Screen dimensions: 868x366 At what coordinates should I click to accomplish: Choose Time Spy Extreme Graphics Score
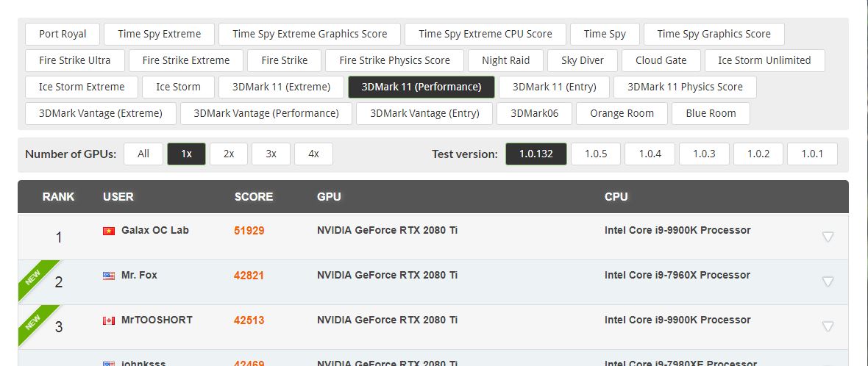310,34
